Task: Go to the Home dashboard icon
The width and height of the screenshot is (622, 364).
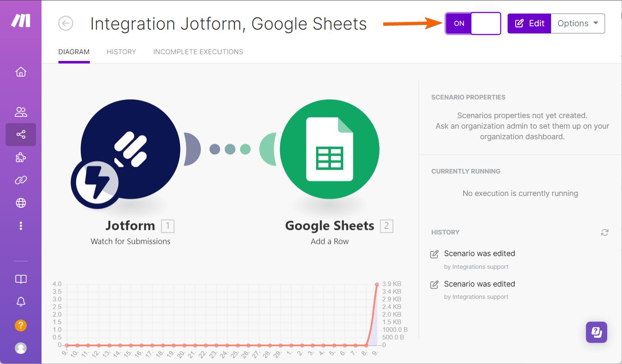Action: tap(21, 72)
